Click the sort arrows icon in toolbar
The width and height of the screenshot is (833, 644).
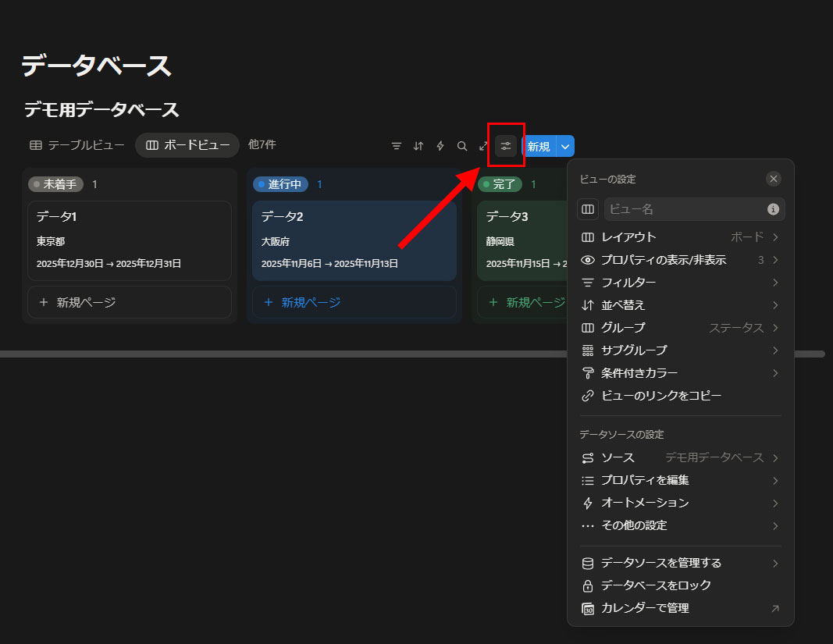(x=418, y=146)
